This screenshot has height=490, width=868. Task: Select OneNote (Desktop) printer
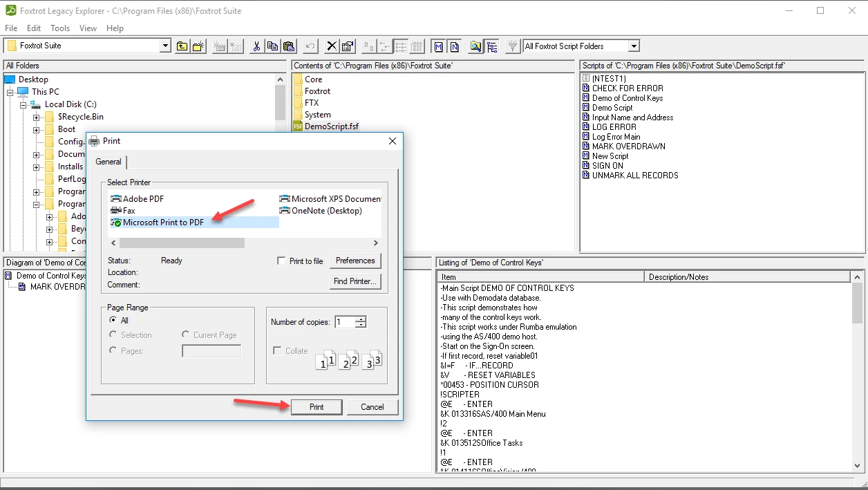321,211
